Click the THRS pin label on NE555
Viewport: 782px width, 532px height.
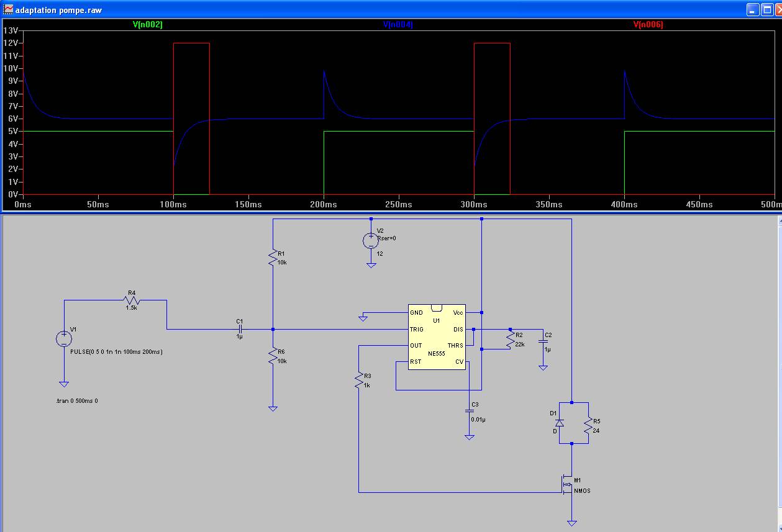456,346
